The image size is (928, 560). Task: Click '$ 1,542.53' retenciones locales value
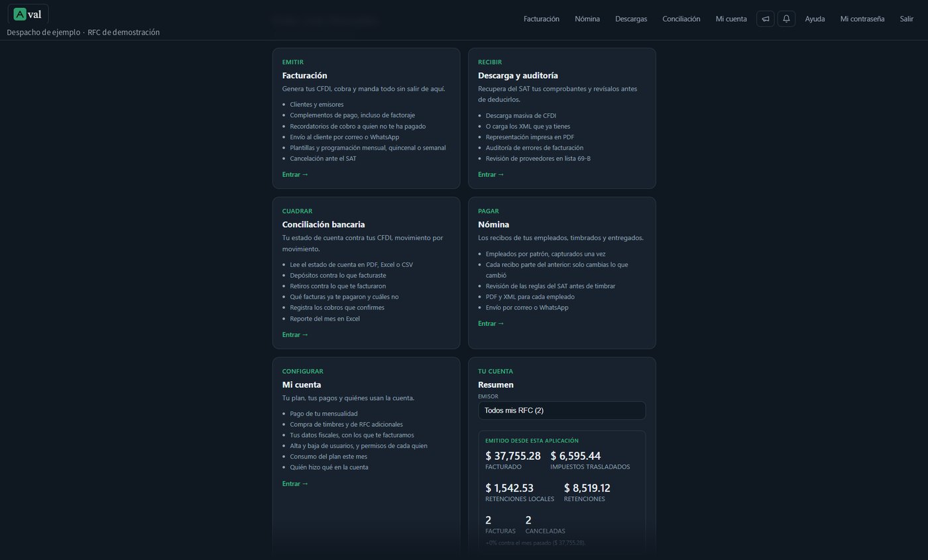[509, 488]
